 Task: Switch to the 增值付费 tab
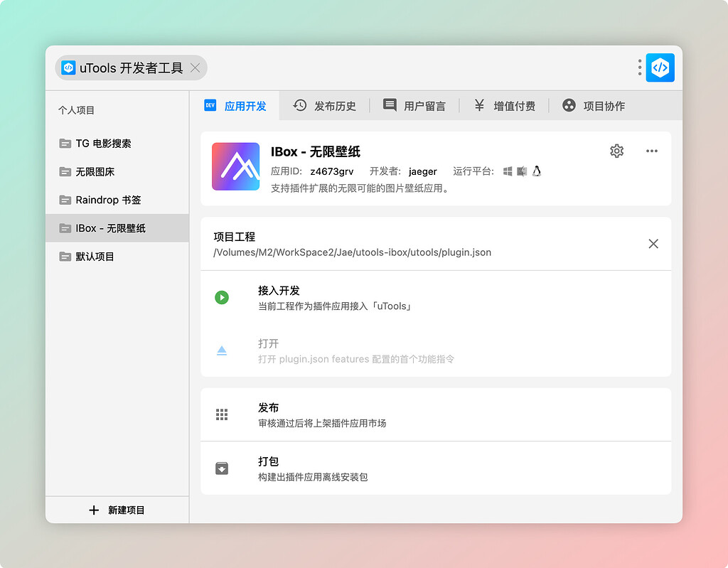pos(505,106)
